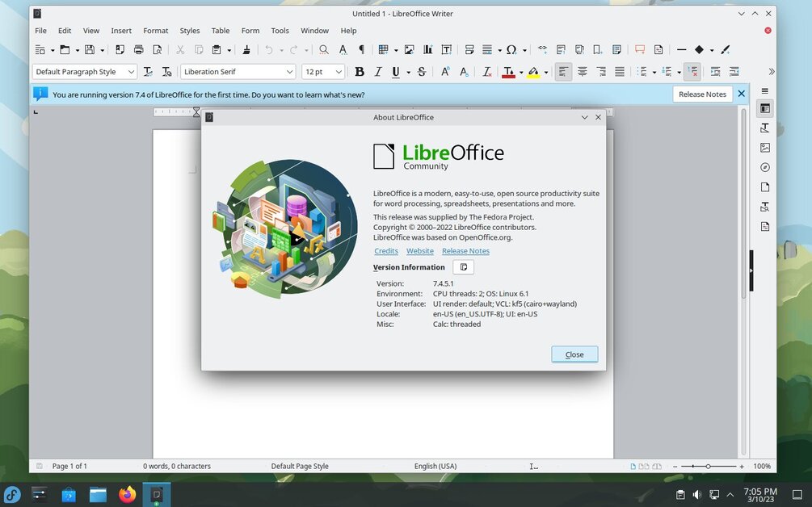
Task: Insert a chart via toolbar icon
Action: click(x=427, y=50)
